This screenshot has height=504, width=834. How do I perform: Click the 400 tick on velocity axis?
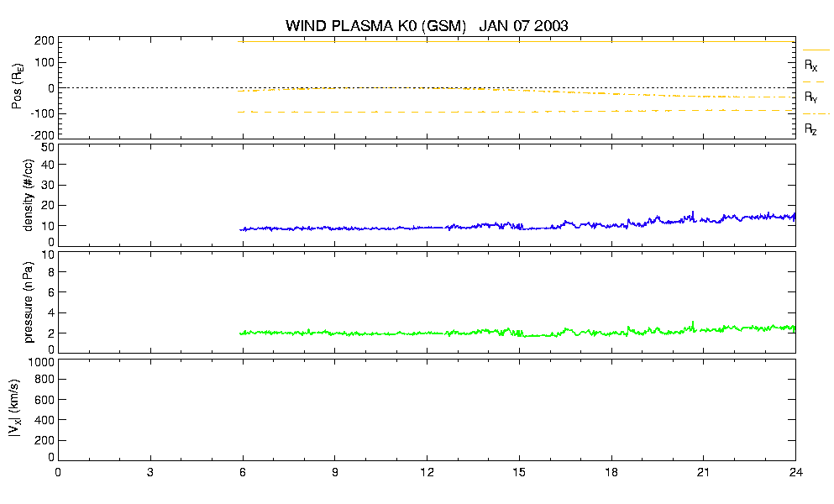tap(45, 420)
